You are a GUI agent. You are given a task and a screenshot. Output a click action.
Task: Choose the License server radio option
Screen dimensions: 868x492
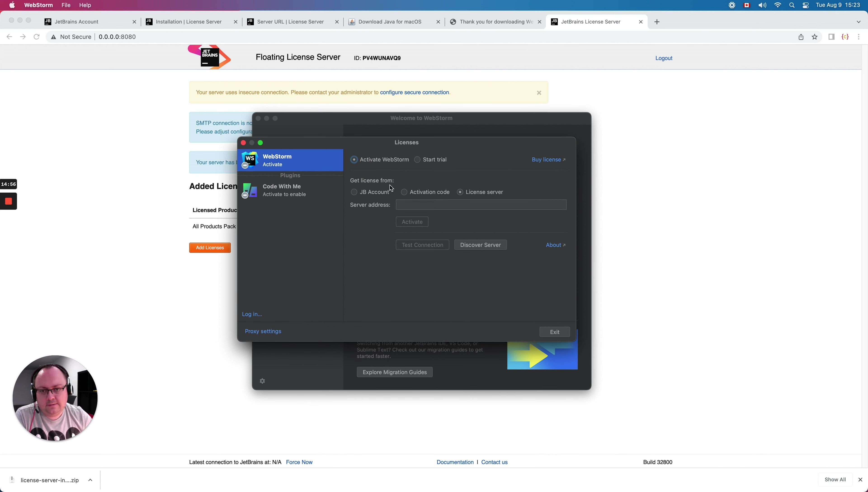point(460,192)
